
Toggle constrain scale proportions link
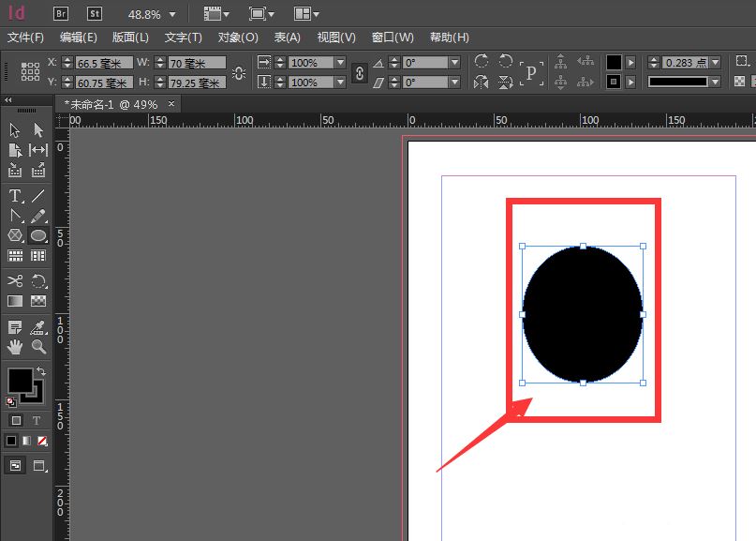coord(359,73)
